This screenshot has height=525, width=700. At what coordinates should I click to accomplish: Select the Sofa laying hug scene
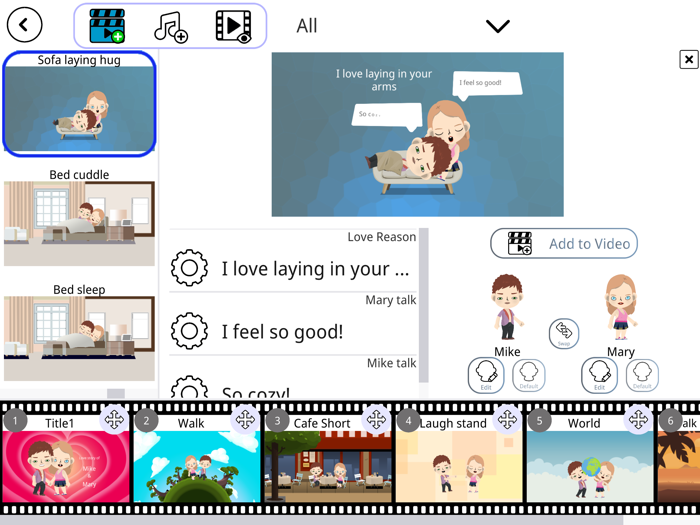(79, 104)
